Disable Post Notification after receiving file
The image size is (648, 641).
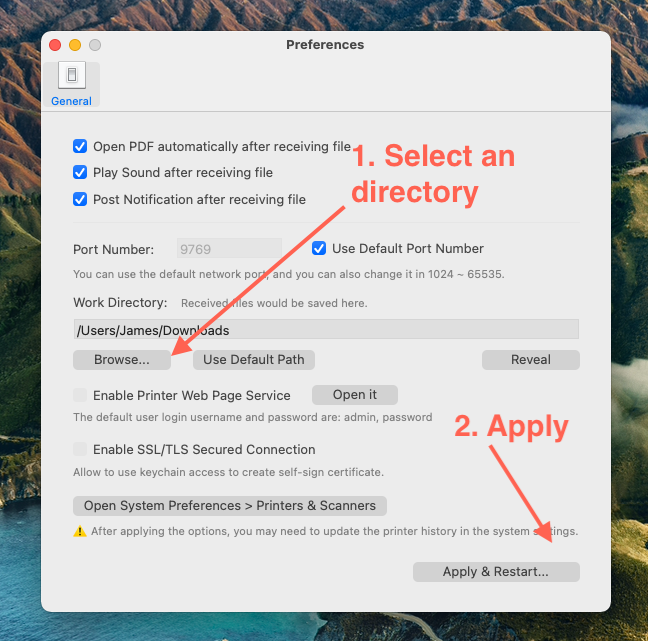(80, 199)
